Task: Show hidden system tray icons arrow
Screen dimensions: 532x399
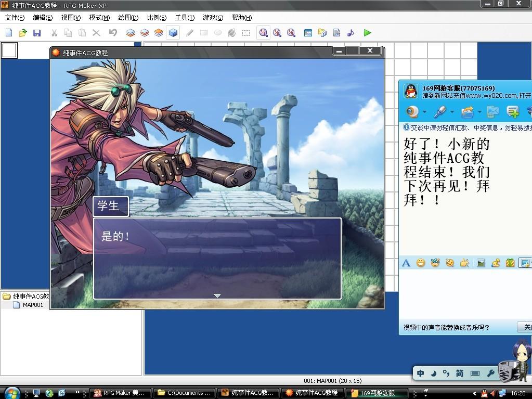Action: [475, 394]
